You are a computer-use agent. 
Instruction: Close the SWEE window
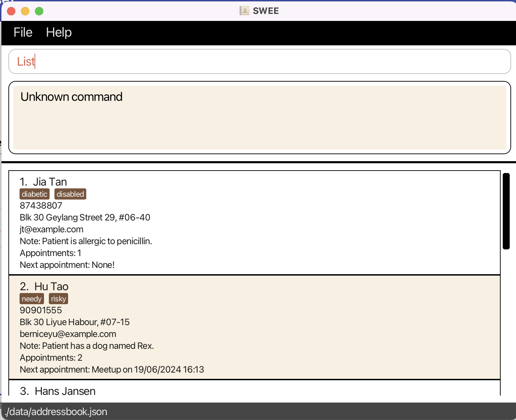click(x=11, y=11)
